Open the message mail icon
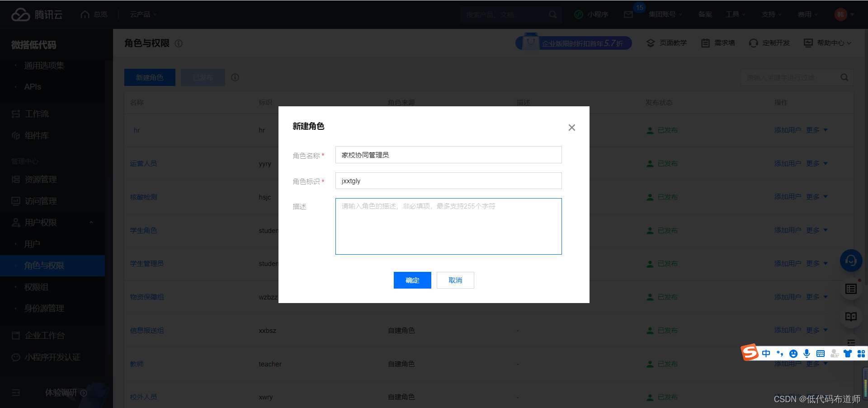Image resolution: width=868 pixels, height=408 pixels. click(x=628, y=14)
